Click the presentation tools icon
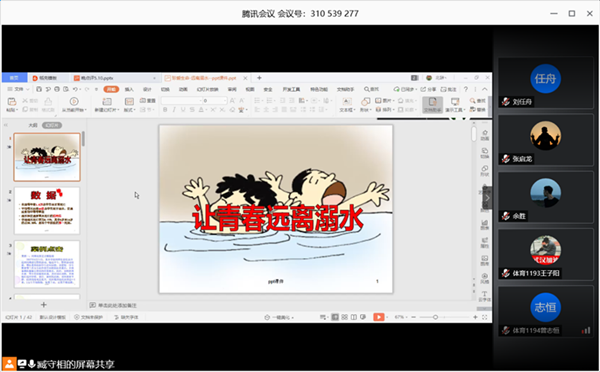Viewport: 600px width, 372px height. 455,102
